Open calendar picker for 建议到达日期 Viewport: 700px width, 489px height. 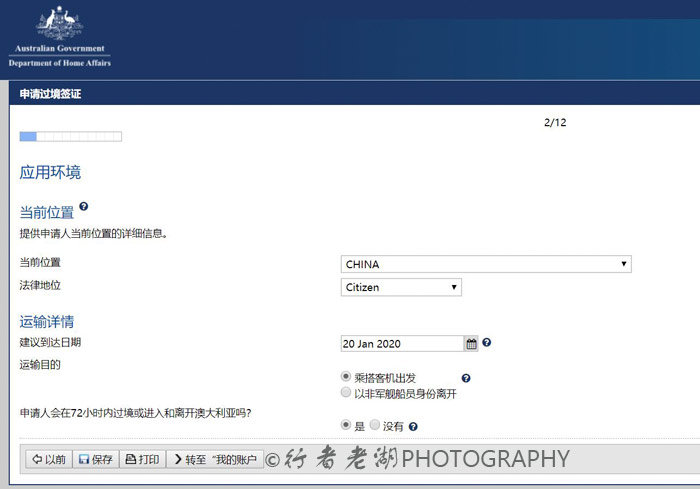pos(471,343)
